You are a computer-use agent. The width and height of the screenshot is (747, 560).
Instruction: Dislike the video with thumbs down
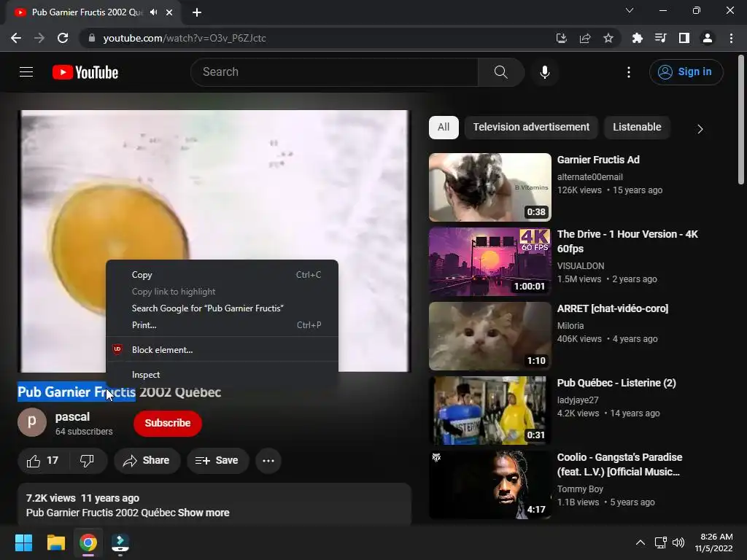click(88, 461)
